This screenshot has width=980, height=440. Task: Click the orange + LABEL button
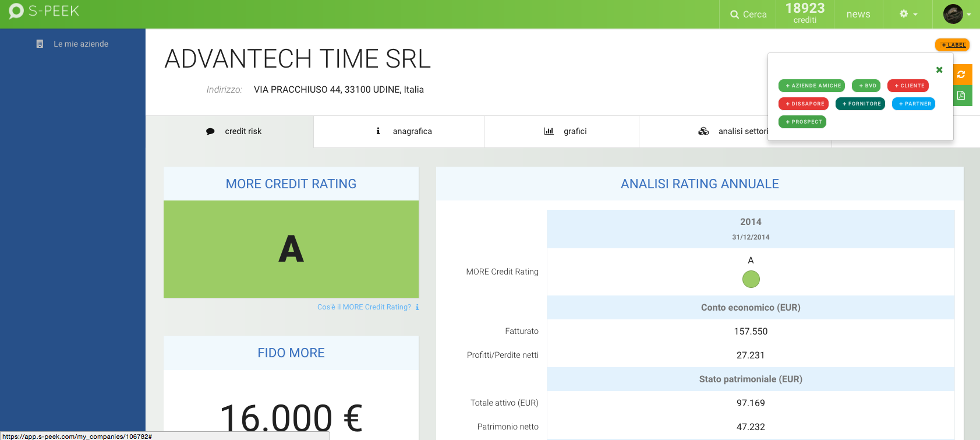[953, 45]
